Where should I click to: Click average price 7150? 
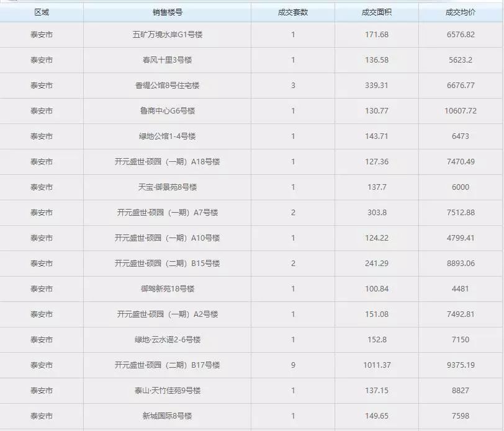pyautogui.click(x=461, y=339)
